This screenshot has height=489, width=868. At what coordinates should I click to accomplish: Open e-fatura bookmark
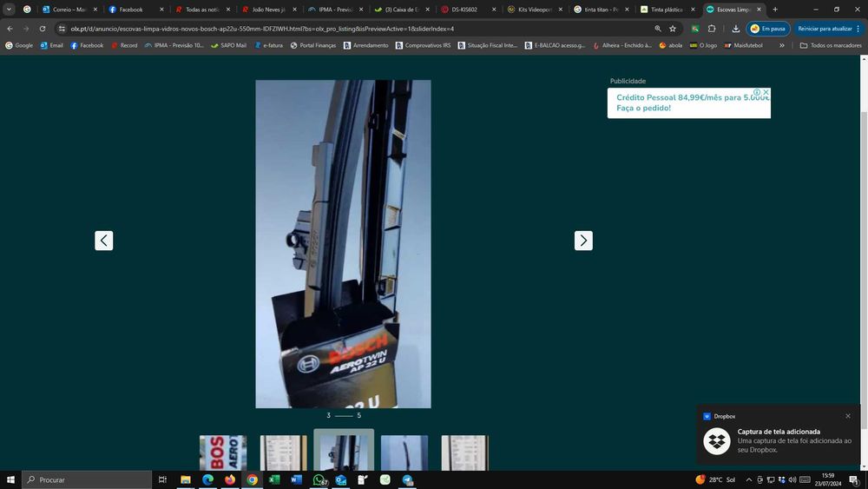pos(268,45)
